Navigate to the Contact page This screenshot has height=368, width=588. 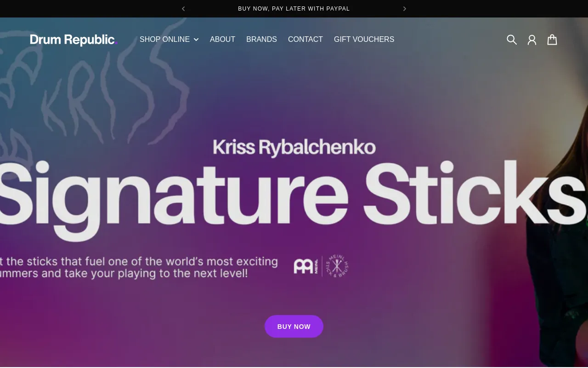coord(305,40)
